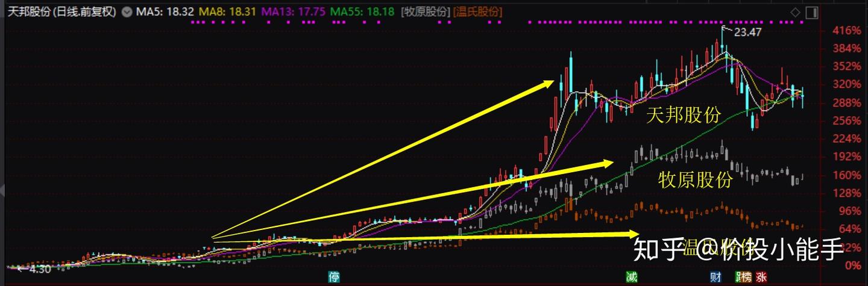Click the 23.47 high price label
The height and width of the screenshot is (286, 868).
747,33
